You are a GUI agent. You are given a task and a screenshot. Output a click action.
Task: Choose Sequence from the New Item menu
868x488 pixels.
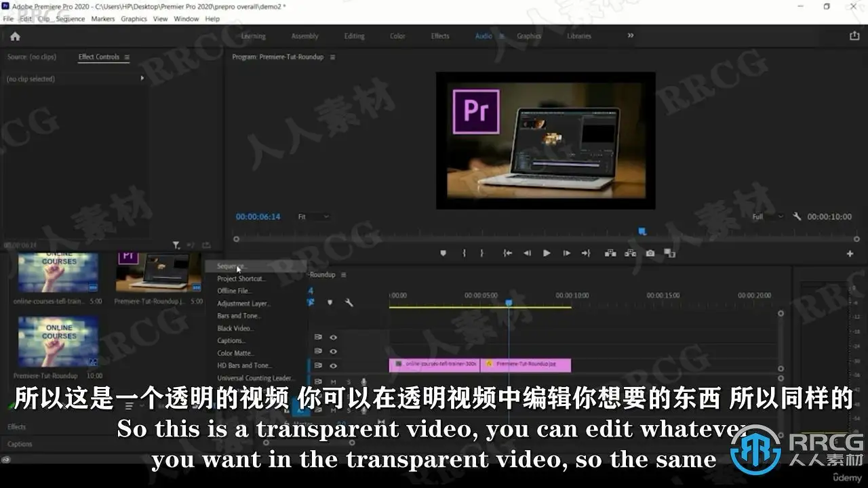(x=256, y=266)
